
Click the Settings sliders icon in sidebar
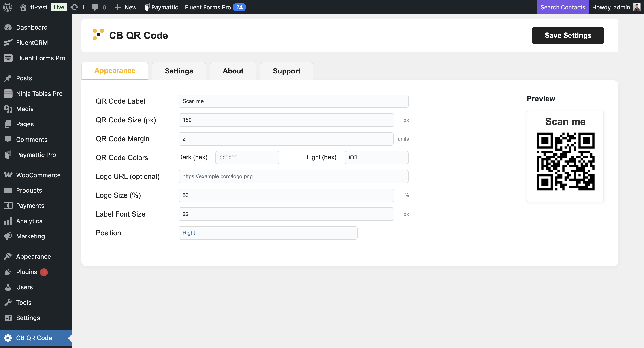pos(8,318)
